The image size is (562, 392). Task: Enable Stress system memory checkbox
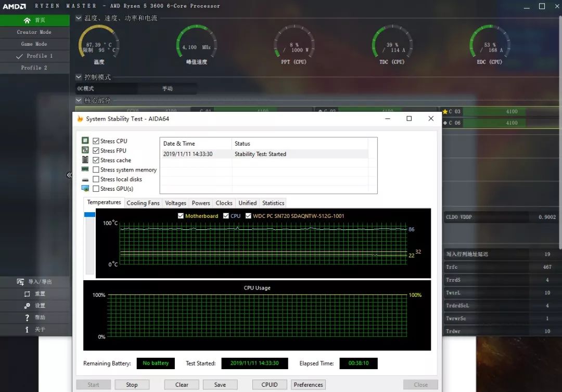96,169
